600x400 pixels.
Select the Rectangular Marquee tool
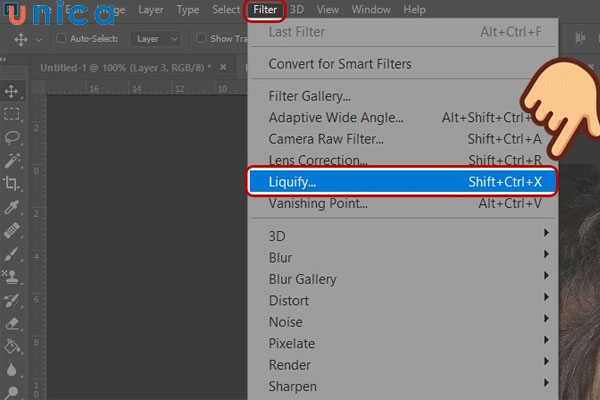[x=13, y=114]
